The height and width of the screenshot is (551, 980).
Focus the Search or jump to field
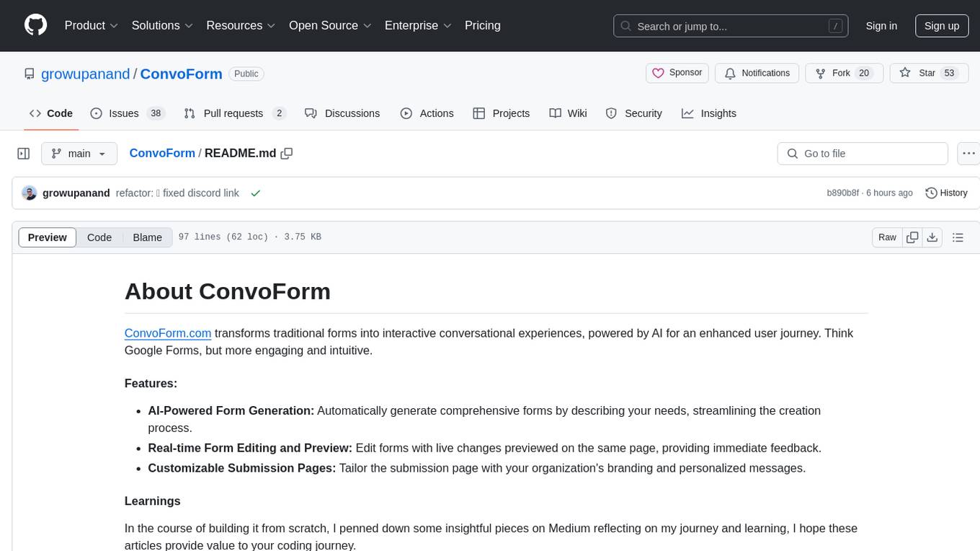(x=731, y=26)
